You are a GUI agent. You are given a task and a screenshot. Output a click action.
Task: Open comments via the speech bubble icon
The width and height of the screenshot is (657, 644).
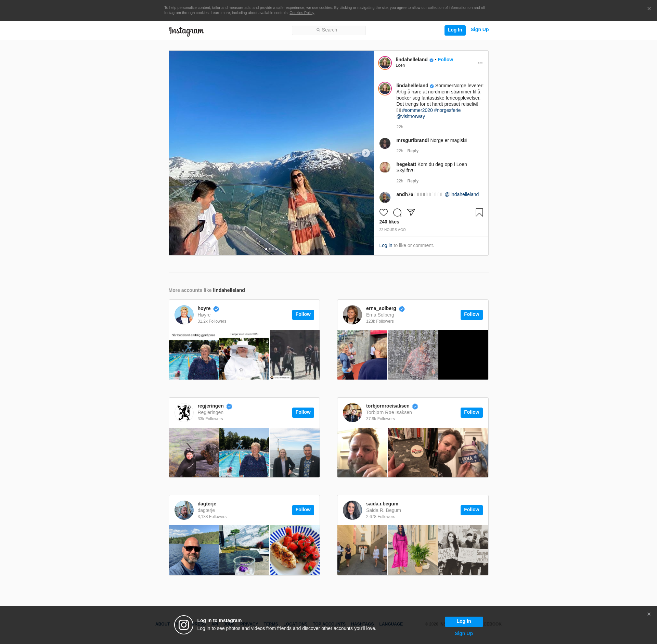(397, 212)
